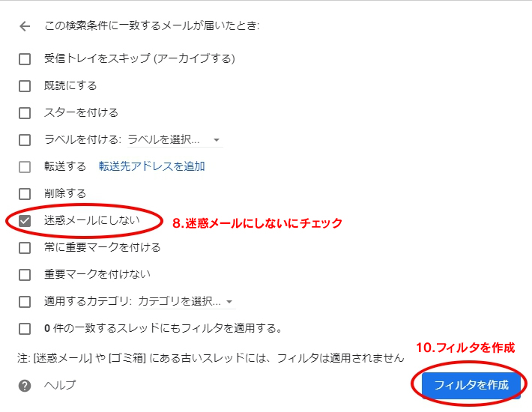The width and height of the screenshot is (532, 412).
Task: Toggle the 転送する checkbox
Action: coord(25,167)
